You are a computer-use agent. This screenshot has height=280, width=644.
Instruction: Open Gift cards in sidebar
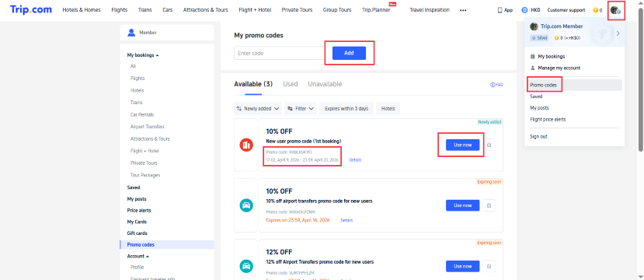tap(138, 233)
